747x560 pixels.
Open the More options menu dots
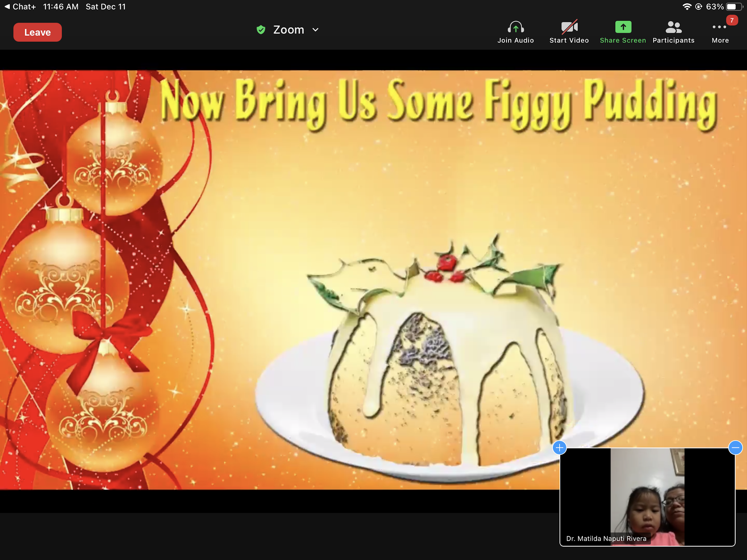719,27
